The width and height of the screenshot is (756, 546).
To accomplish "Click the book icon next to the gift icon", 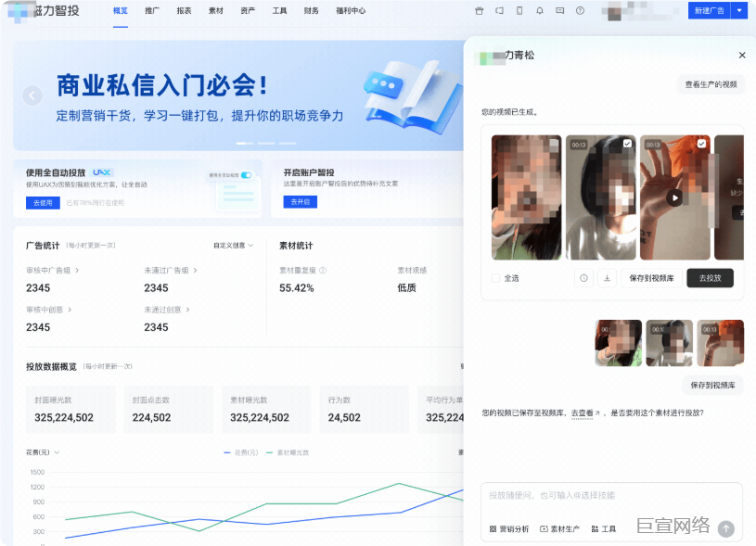I will coord(499,10).
